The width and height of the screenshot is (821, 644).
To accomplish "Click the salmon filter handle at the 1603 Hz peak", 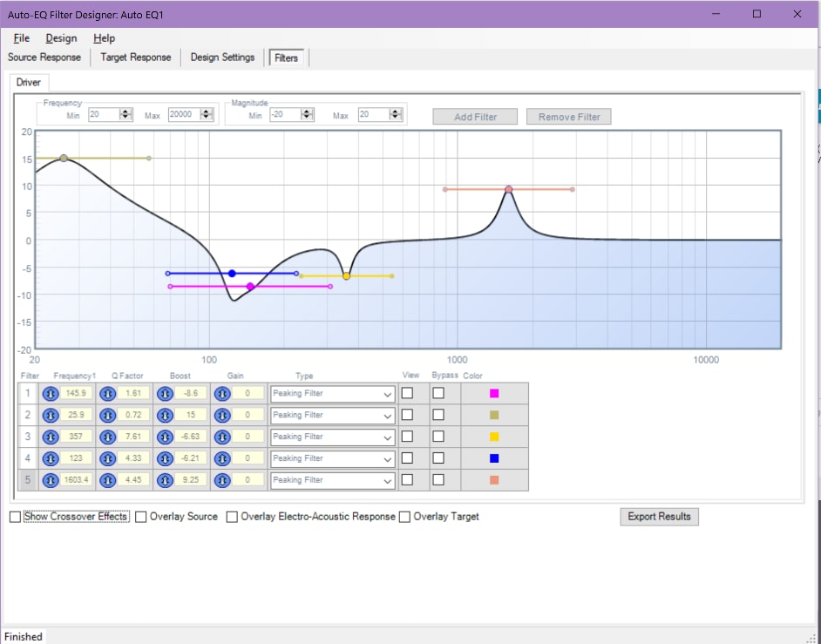I will [x=508, y=189].
